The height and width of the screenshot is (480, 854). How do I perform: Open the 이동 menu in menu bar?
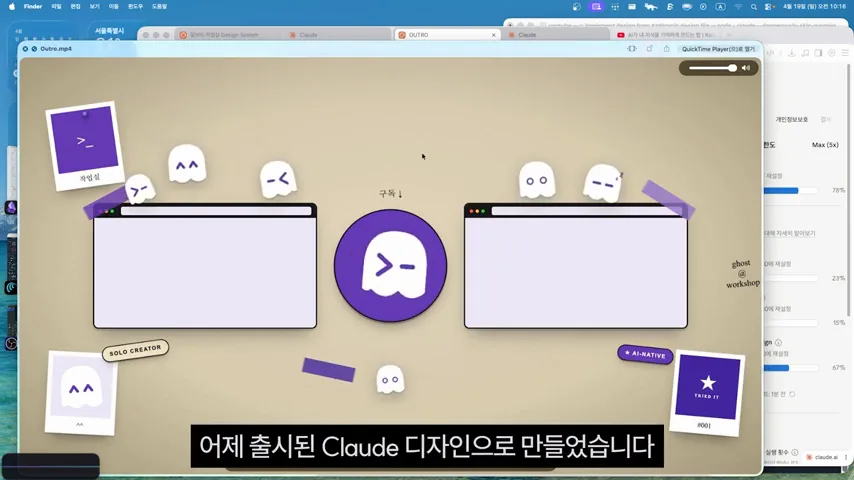[113, 7]
